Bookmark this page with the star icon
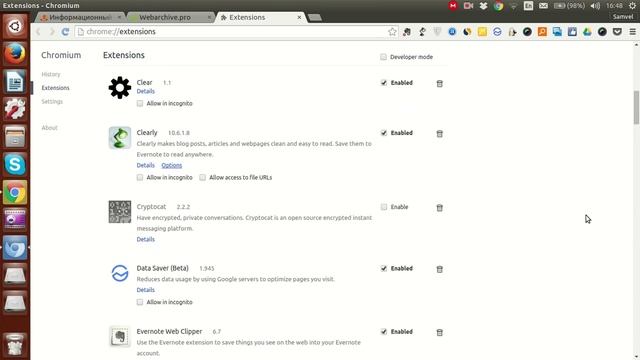 [x=392, y=31]
